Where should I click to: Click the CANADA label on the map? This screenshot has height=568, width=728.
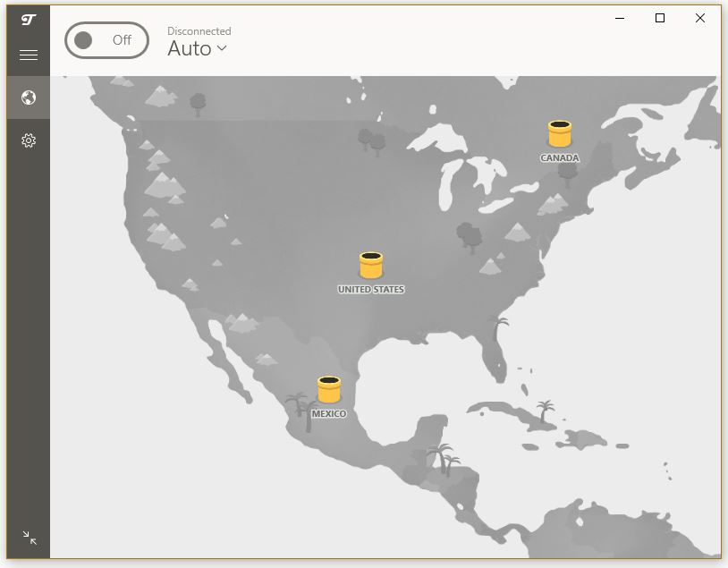560,158
